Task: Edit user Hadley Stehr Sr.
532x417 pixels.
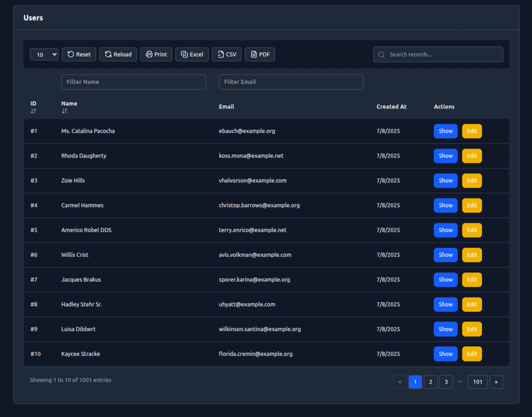Action: pos(472,304)
